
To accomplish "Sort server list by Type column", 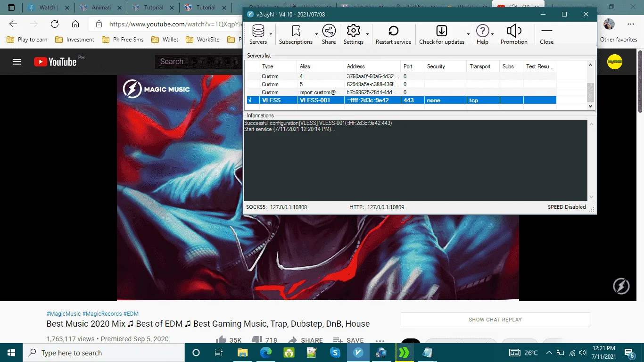I will coord(278,66).
